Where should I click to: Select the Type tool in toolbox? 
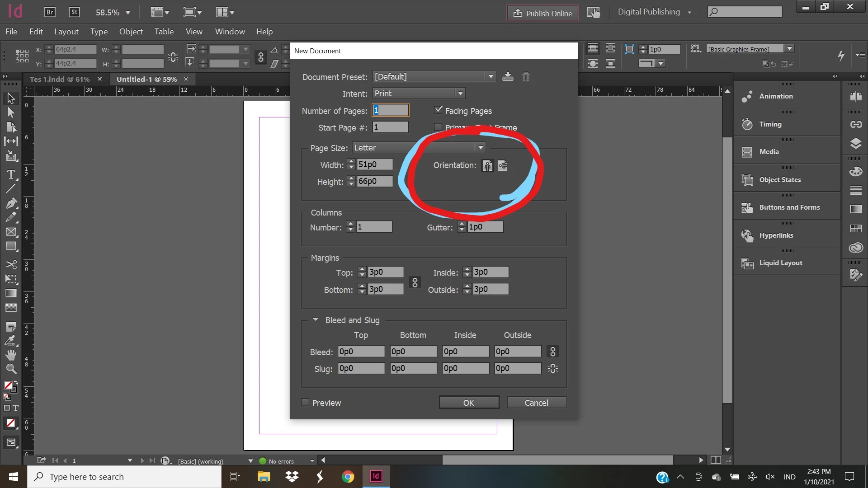[11, 174]
